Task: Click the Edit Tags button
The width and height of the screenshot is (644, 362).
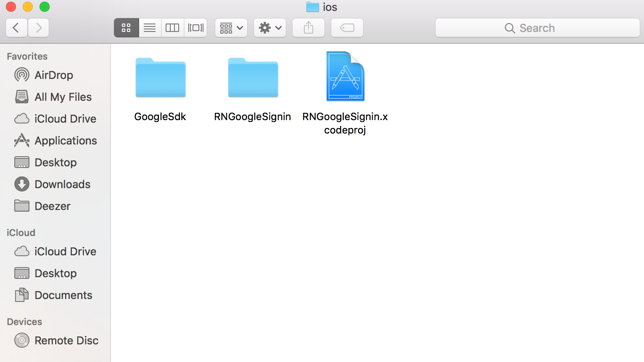Action: 347,28
